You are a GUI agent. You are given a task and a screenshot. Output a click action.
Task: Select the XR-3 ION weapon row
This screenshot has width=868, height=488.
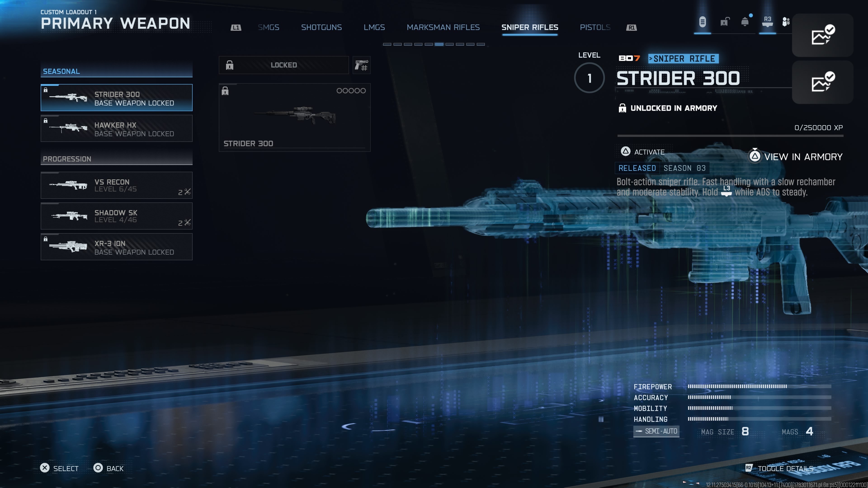point(117,246)
